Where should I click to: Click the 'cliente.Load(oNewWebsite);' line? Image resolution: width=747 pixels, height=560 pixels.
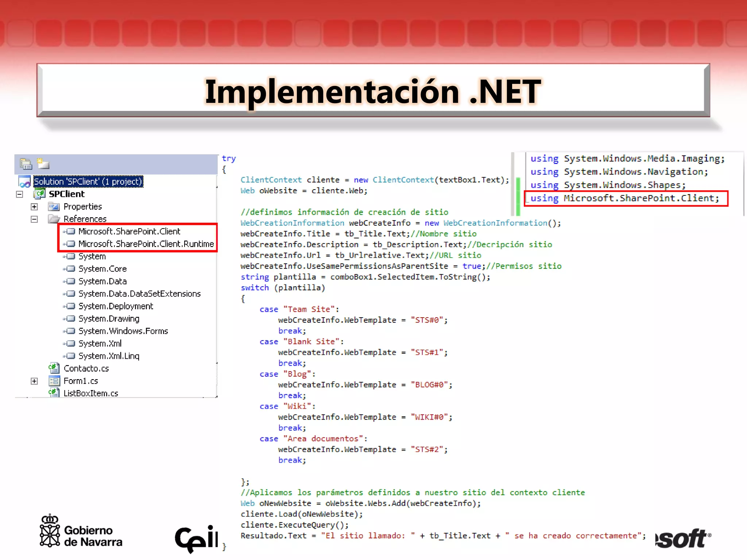302,514
